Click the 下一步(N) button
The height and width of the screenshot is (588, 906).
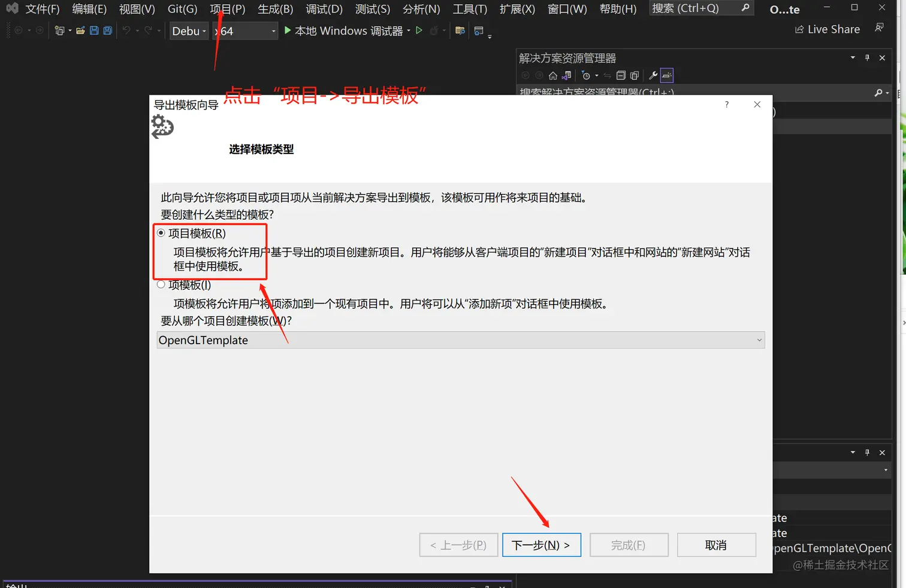[541, 545]
